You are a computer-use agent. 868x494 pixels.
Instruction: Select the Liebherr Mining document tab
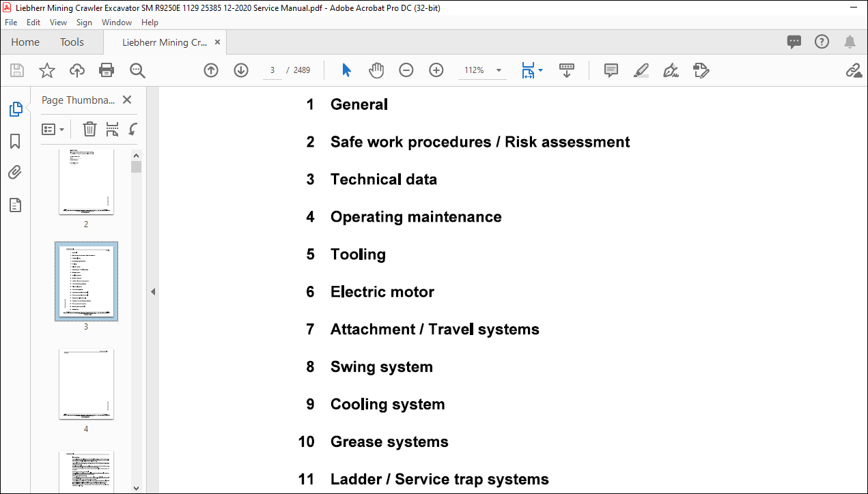point(165,42)
